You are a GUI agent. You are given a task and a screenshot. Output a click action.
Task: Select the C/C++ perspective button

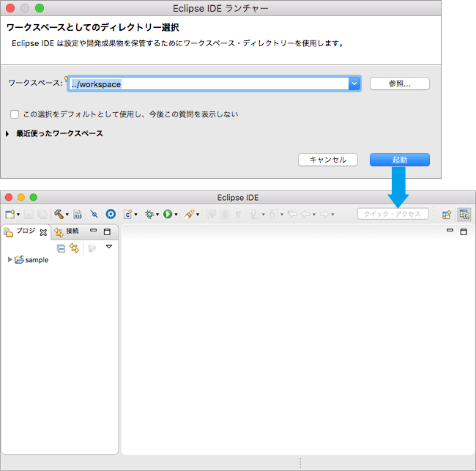[x=464, y=215]
